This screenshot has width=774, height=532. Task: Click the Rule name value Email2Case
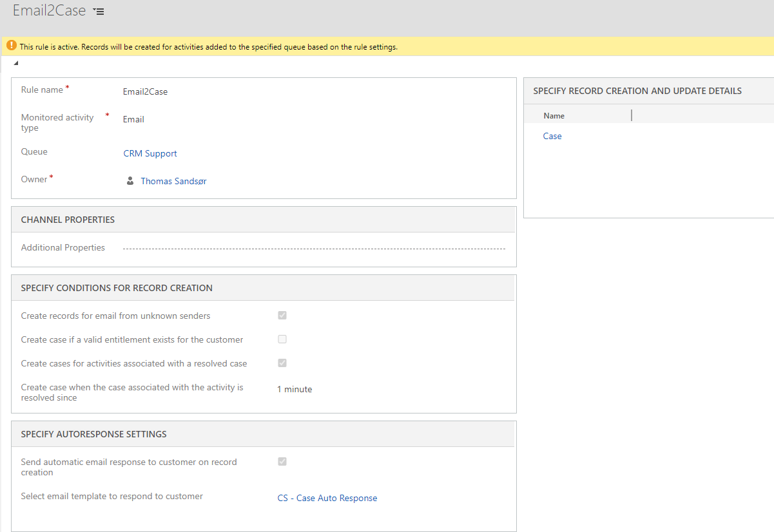click(x=145, y=91)
